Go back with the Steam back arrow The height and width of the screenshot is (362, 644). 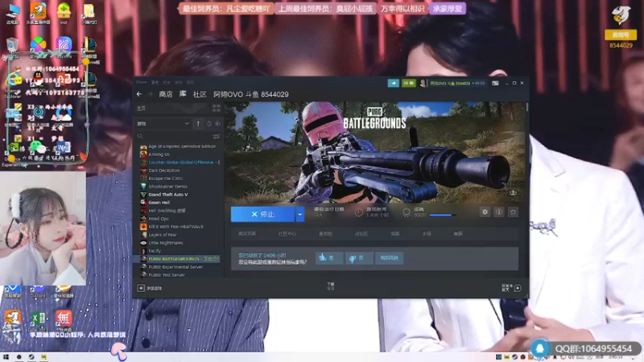click(x=139, y=94)
